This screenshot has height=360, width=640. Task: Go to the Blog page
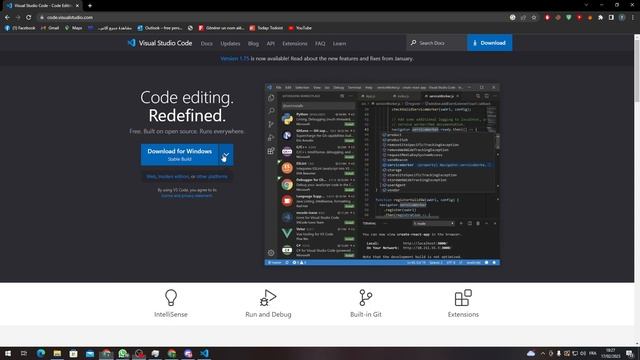253,43
